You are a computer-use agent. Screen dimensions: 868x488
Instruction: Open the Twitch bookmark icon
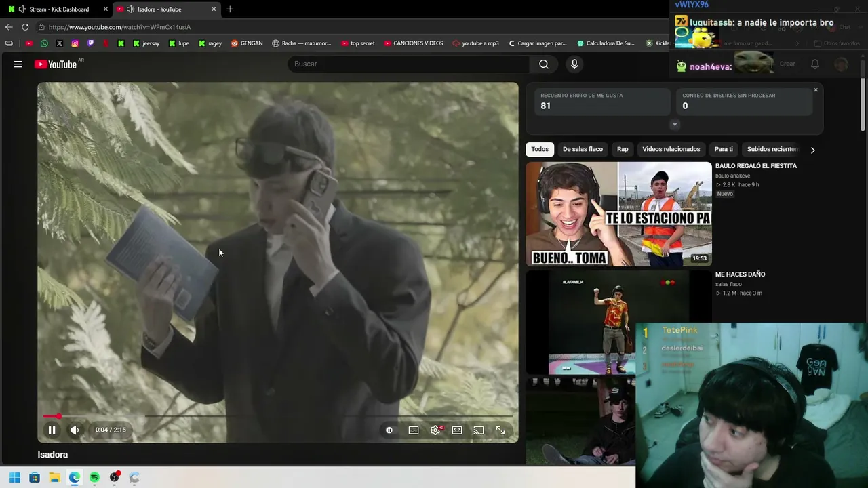click(90, 43)
